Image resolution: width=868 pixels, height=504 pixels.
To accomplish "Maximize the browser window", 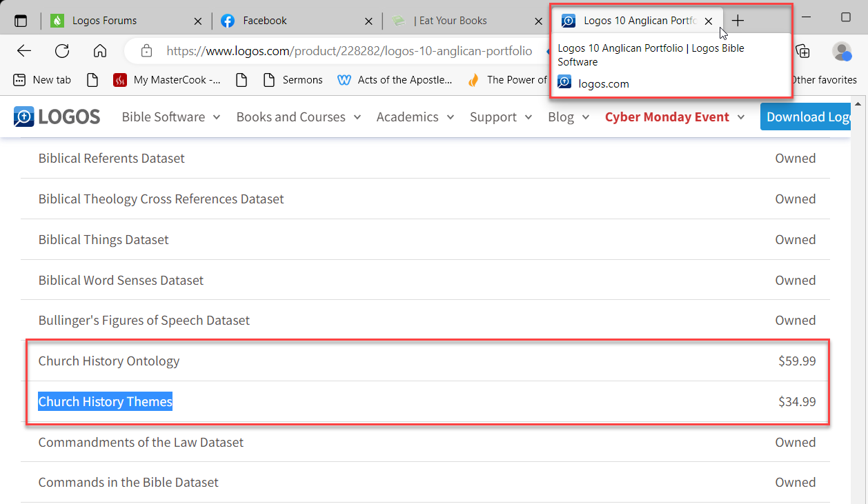I will [846, 17].
